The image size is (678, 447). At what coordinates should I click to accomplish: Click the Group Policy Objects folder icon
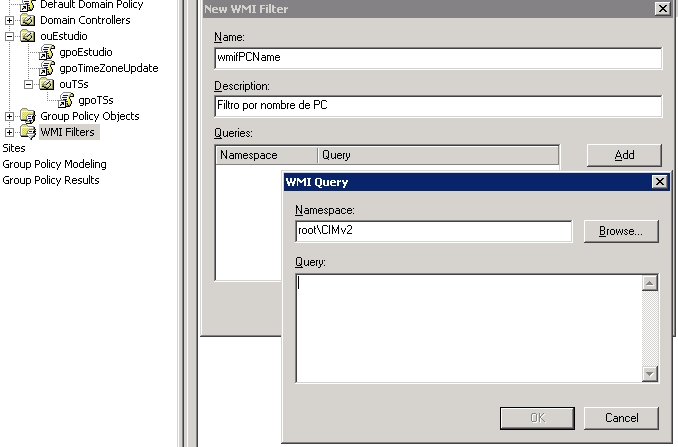coord(28,116)
